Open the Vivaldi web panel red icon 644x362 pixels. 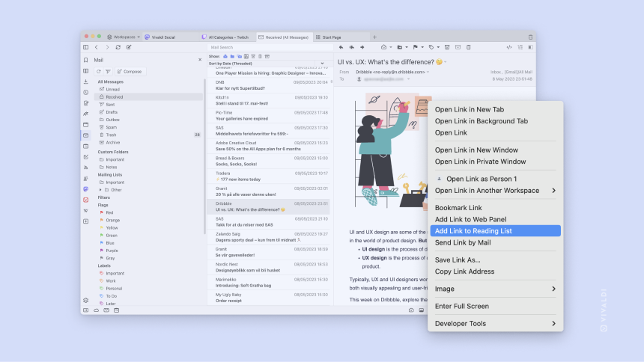pos(86,200)
